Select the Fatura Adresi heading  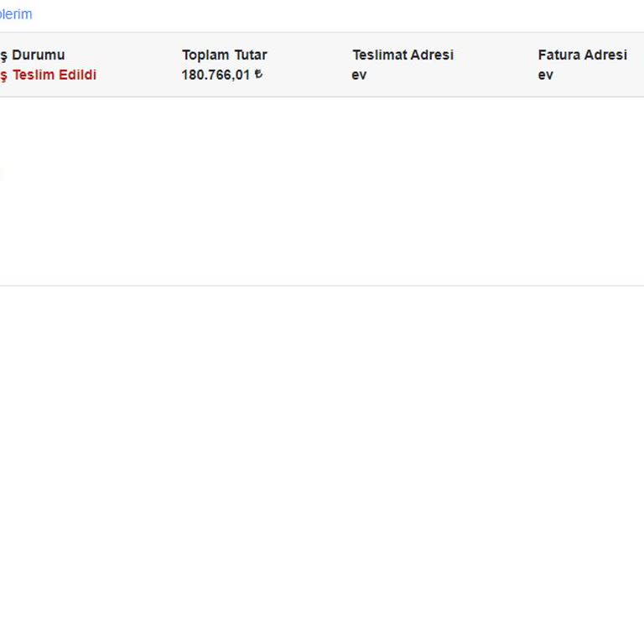pos(582,55)
